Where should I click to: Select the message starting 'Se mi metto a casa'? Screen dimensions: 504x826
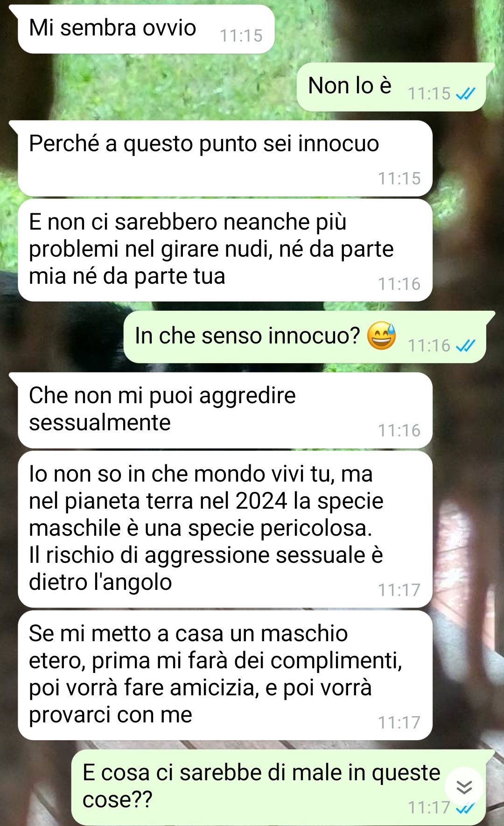[225, 675]
